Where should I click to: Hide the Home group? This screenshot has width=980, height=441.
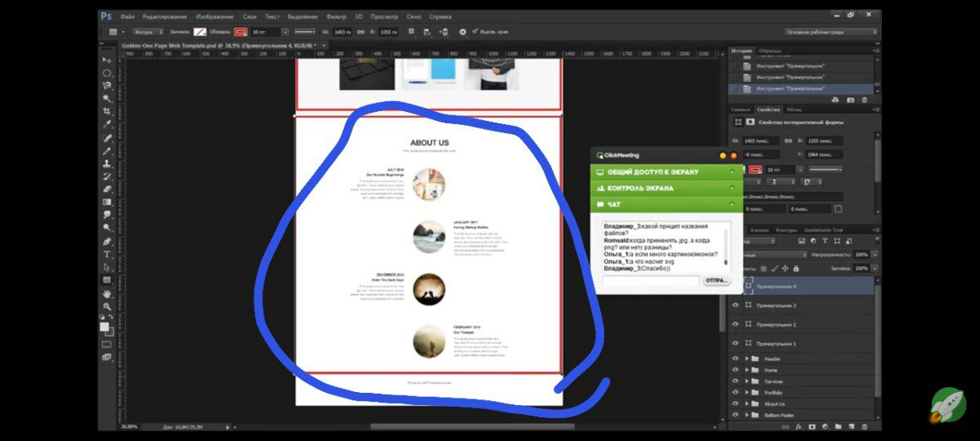[x=736, y=370]
